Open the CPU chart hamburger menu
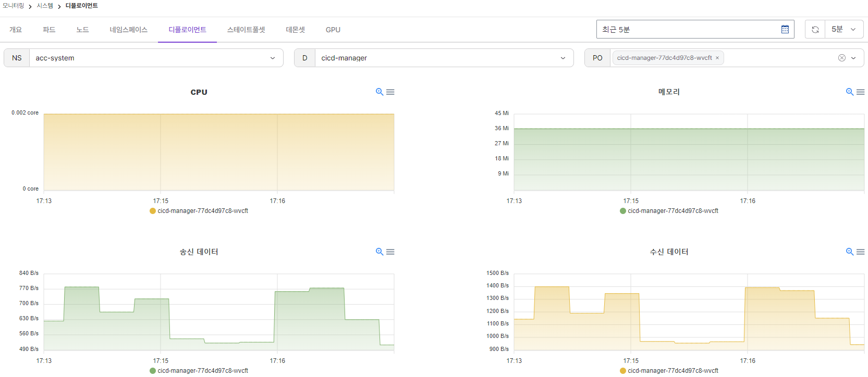 [x=390, y=92]
